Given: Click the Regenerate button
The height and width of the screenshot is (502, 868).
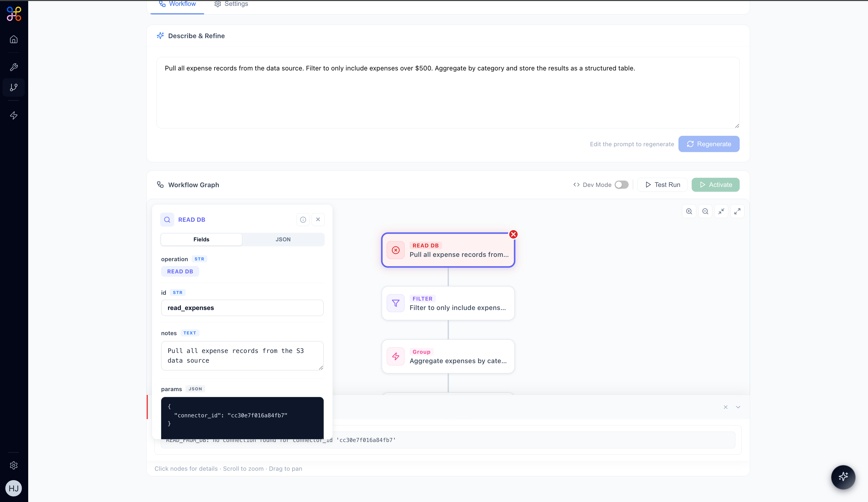Looking at the screenshot, I should (x=709, y=144).
